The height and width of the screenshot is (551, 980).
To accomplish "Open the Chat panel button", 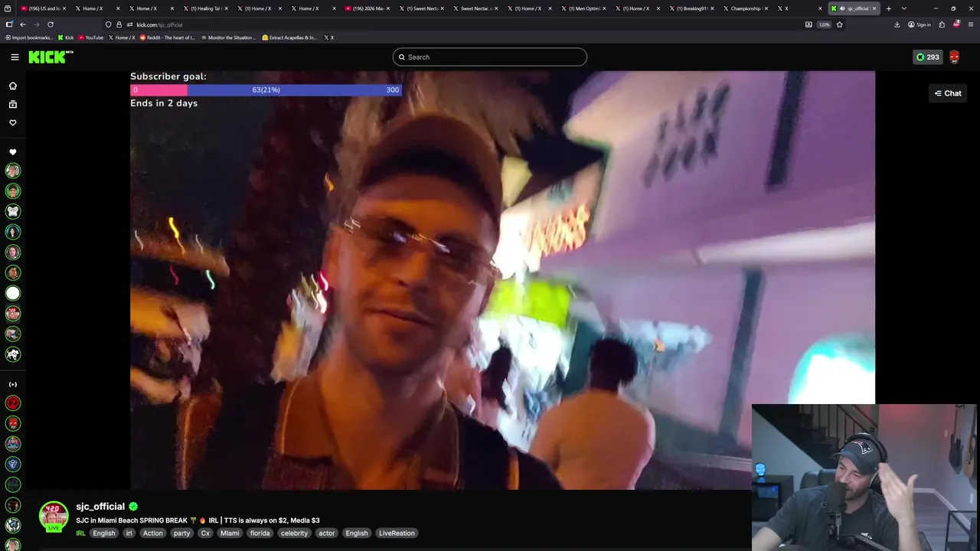I will click(948, 93).
